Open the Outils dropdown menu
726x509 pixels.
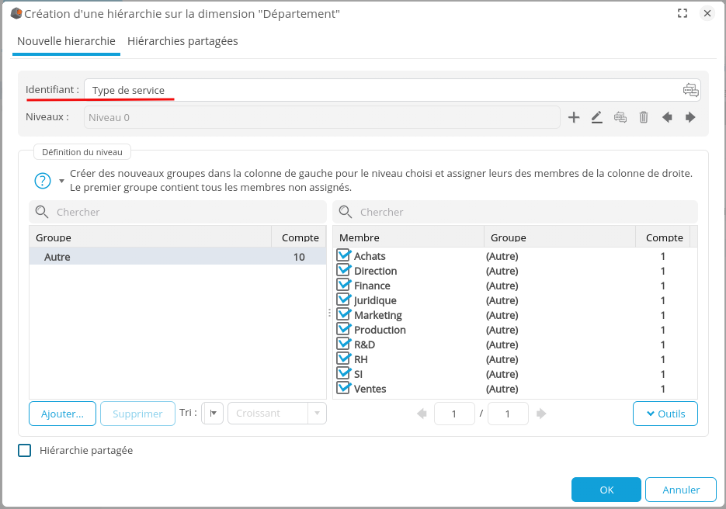click(665, 413)
